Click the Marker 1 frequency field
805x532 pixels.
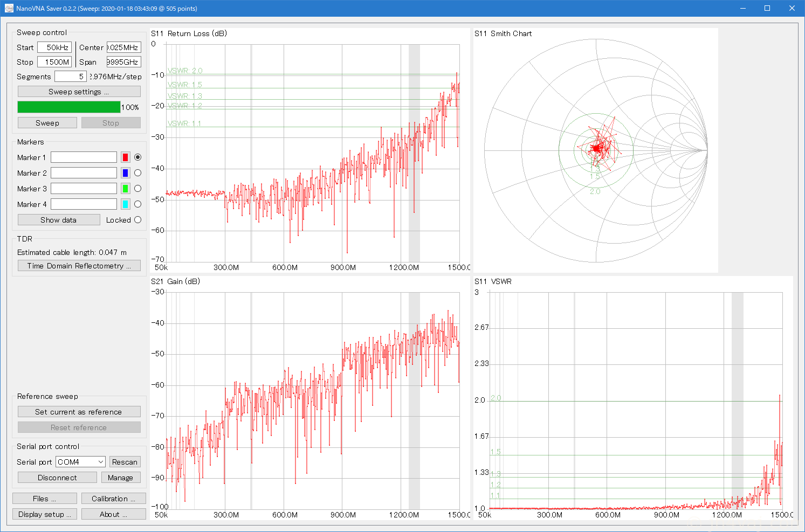84,157
